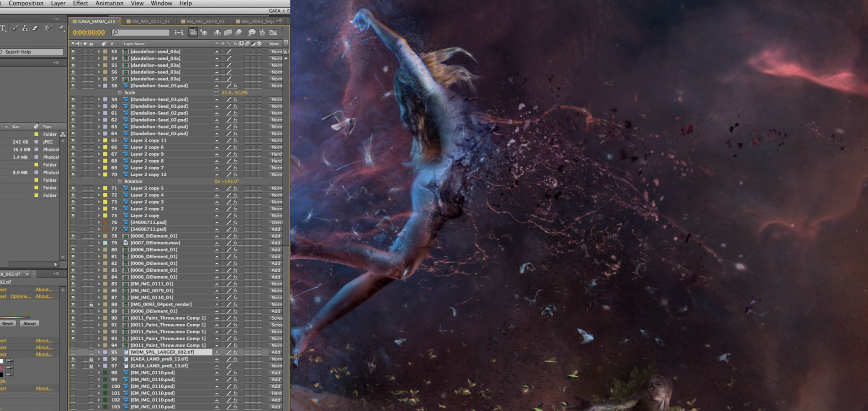868x411 pixels.
Task: Click the current timecode 0:00:00:00
Action: [89, 32]
